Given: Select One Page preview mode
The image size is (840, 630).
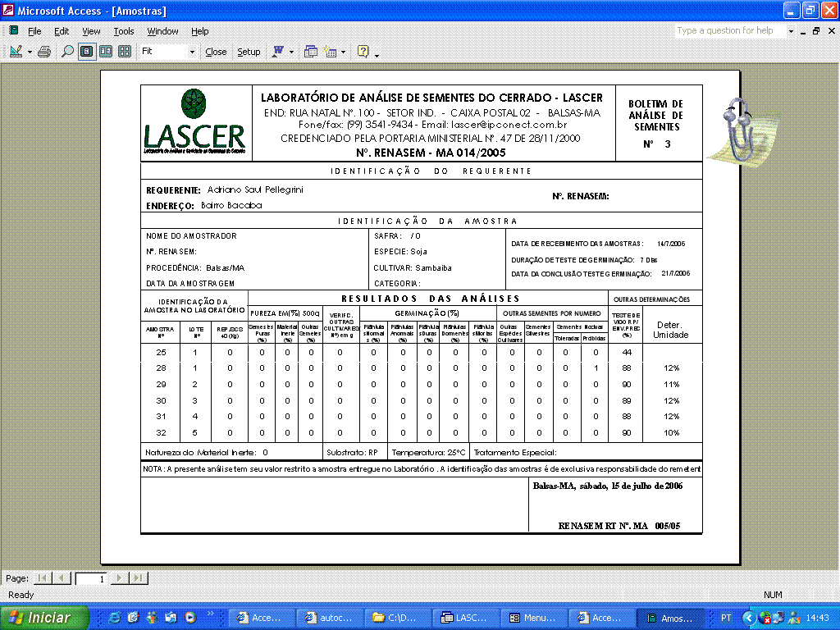Looking at the screenshot, I should pos(87,52).
